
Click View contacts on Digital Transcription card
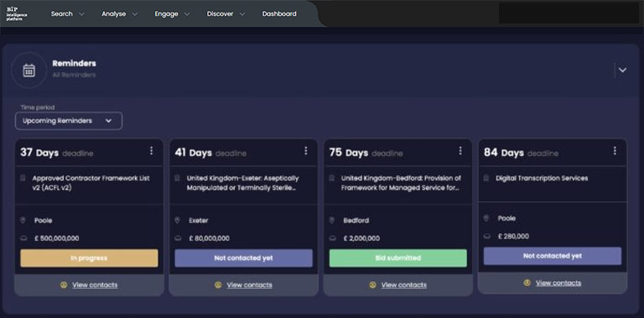558,283
